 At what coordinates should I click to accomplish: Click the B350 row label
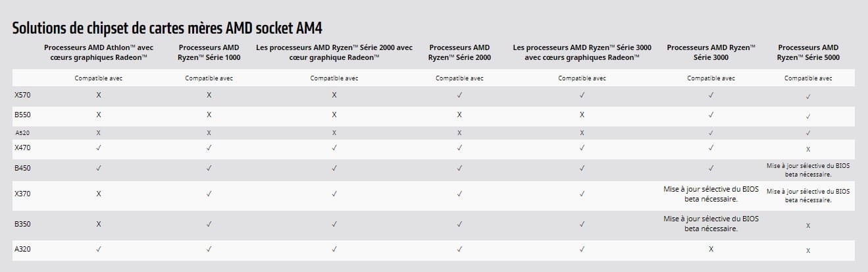tap(22, 224)
